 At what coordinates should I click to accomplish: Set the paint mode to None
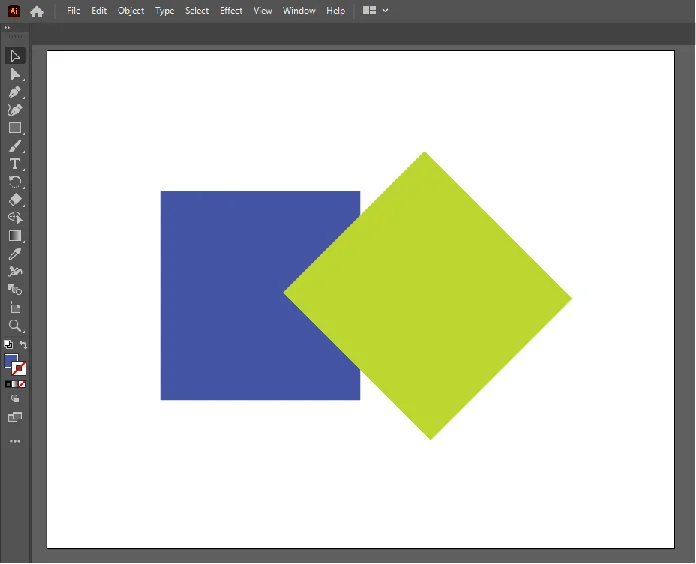pos(22,383)
